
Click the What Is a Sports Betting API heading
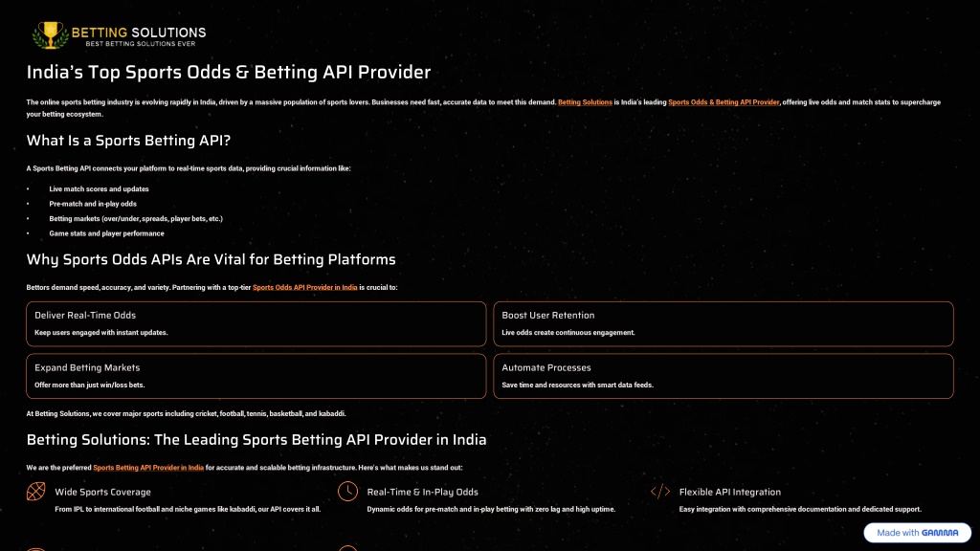tap(129, 141)
